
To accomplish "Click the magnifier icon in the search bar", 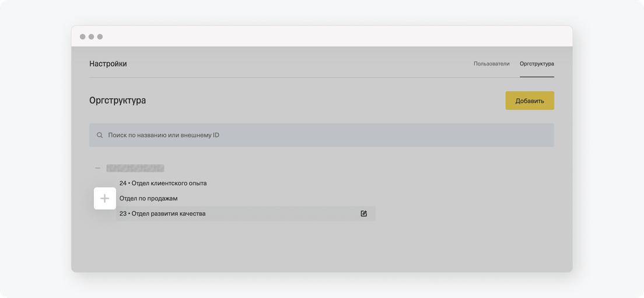I will tap(100, 135).
